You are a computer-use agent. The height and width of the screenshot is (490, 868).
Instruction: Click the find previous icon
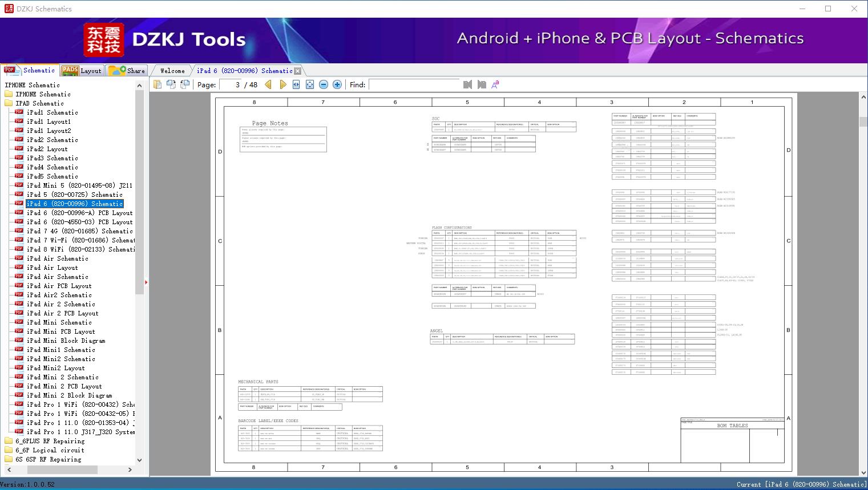click(468, 84)
